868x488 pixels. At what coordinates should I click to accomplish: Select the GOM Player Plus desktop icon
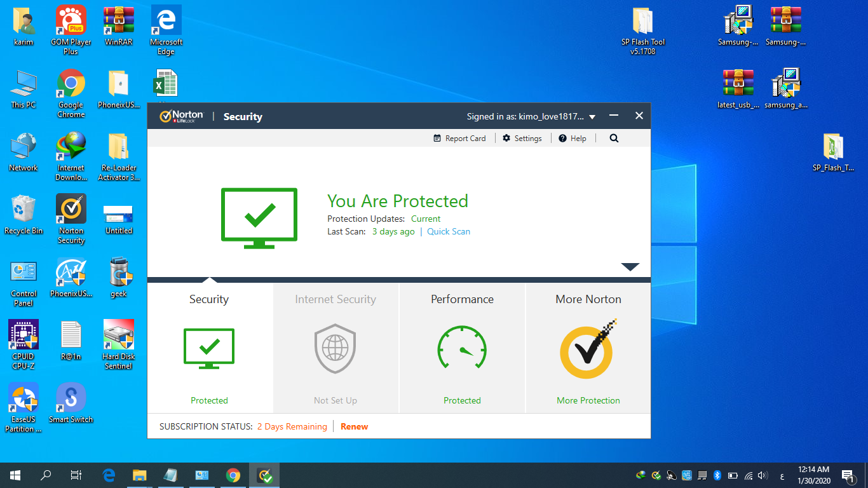tap(71, 30)
